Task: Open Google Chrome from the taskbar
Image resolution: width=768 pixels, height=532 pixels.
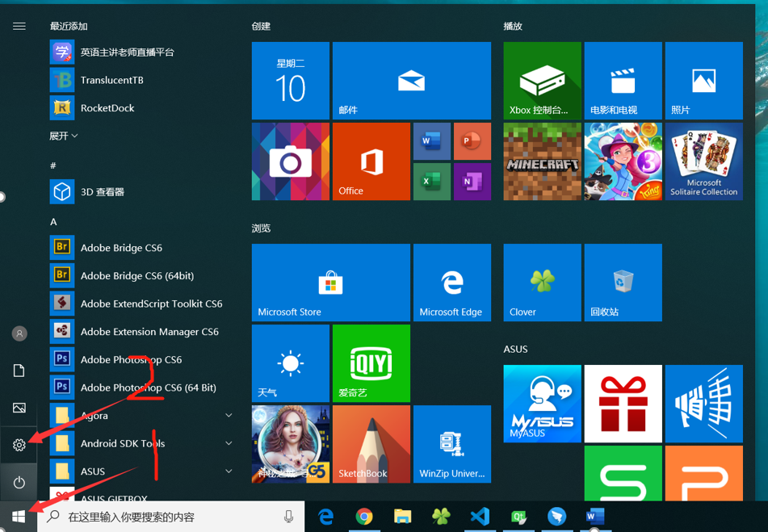Action: point(364,517)
